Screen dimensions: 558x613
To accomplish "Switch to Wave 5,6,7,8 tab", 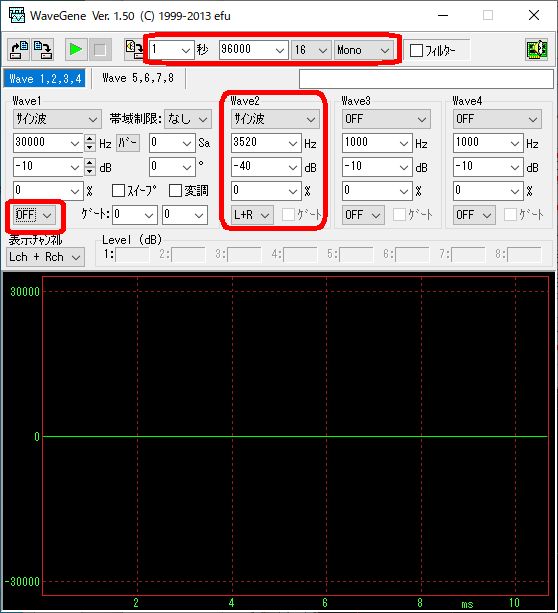I will click(x=138, y=78).
